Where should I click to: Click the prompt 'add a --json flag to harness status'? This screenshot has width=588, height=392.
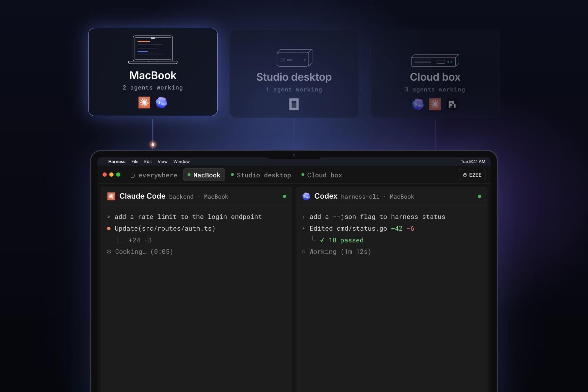[x=377, y=217]
